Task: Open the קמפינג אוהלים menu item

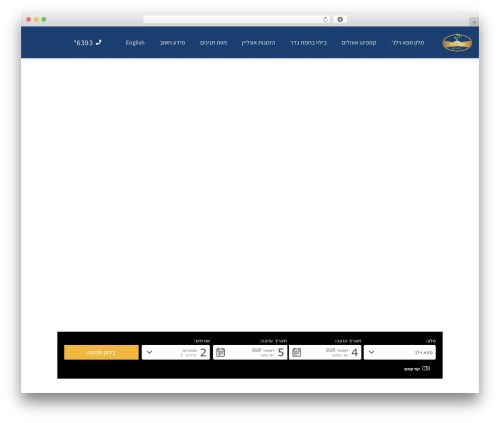Action: point(359,43)
